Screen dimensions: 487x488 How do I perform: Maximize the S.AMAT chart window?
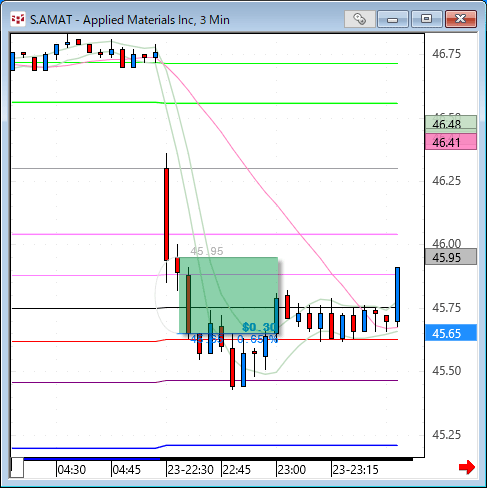click(x=427, y=19)
